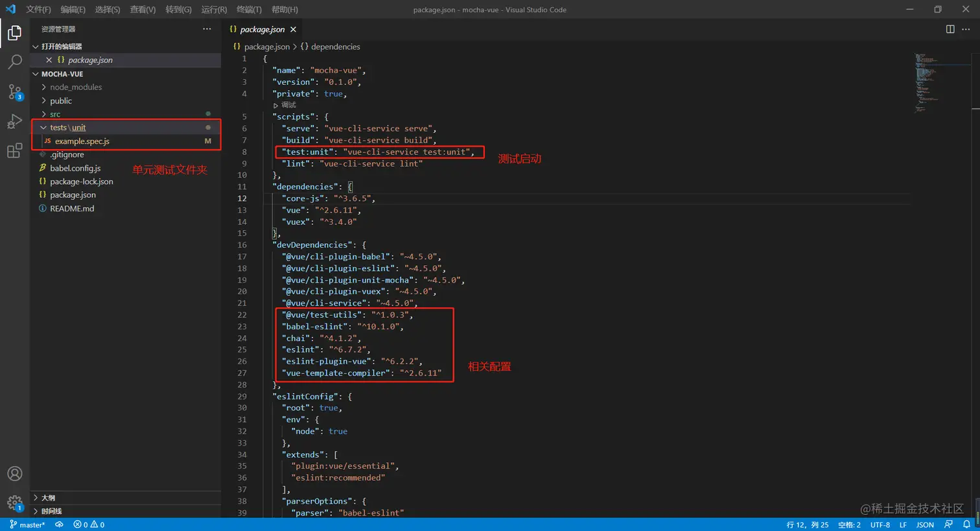
Task: Open the 运行(R) menu
Action: click(x=214, y=9)
